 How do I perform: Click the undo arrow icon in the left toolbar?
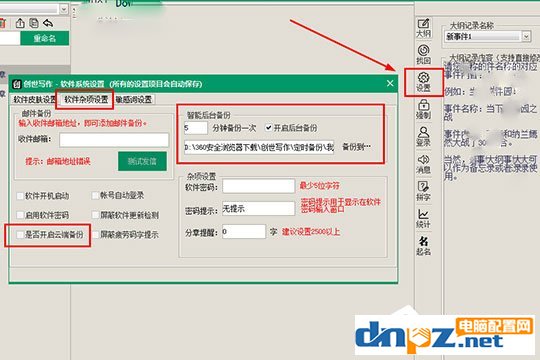click(x=48, y=23)
